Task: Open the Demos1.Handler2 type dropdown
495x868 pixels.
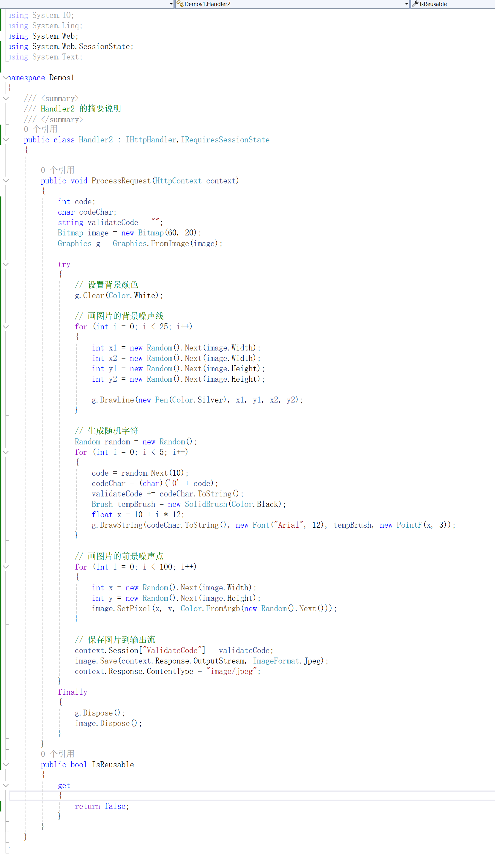Action: point(406,4)
